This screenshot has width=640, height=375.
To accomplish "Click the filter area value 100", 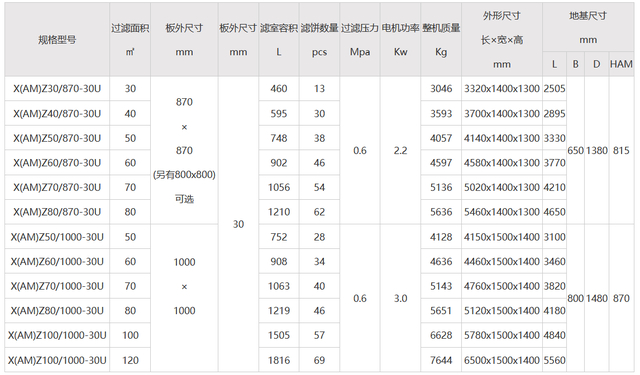I will click(130, 335).
